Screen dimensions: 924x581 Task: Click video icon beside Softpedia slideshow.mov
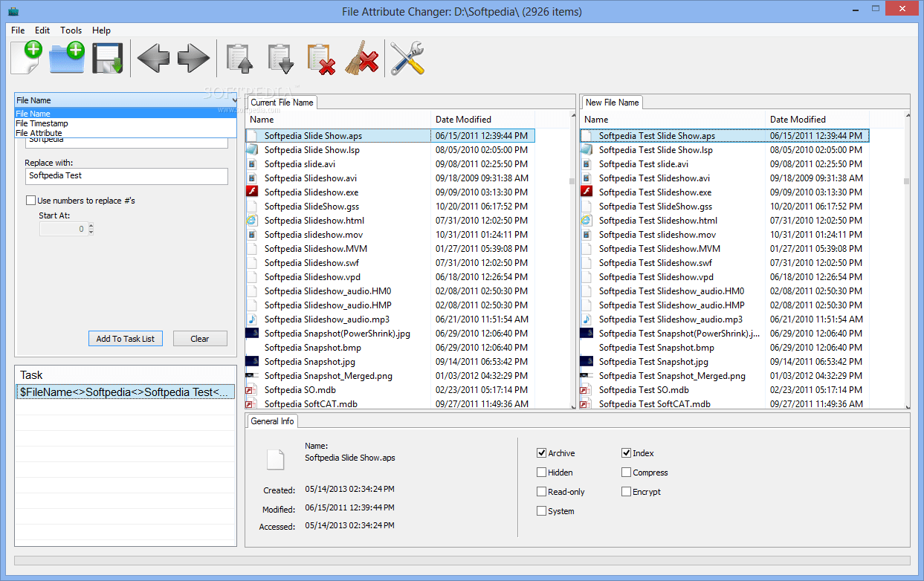(251, 234)
